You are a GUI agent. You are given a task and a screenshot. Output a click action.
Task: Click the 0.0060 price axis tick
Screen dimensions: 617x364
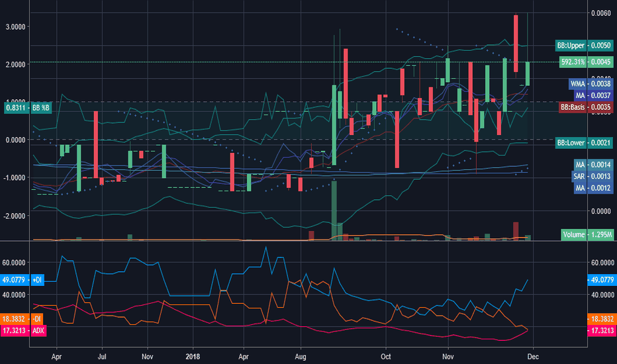(x=601, y=13)
